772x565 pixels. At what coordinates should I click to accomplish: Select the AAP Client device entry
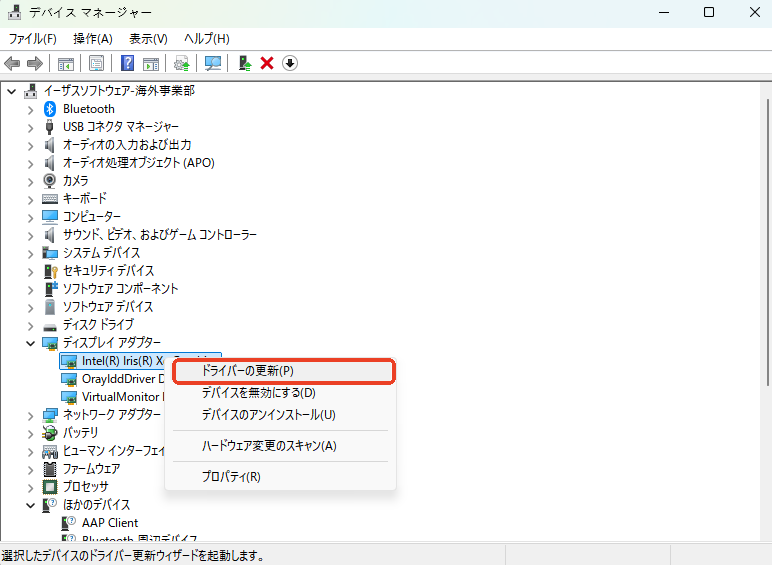(x=110, y=522)
